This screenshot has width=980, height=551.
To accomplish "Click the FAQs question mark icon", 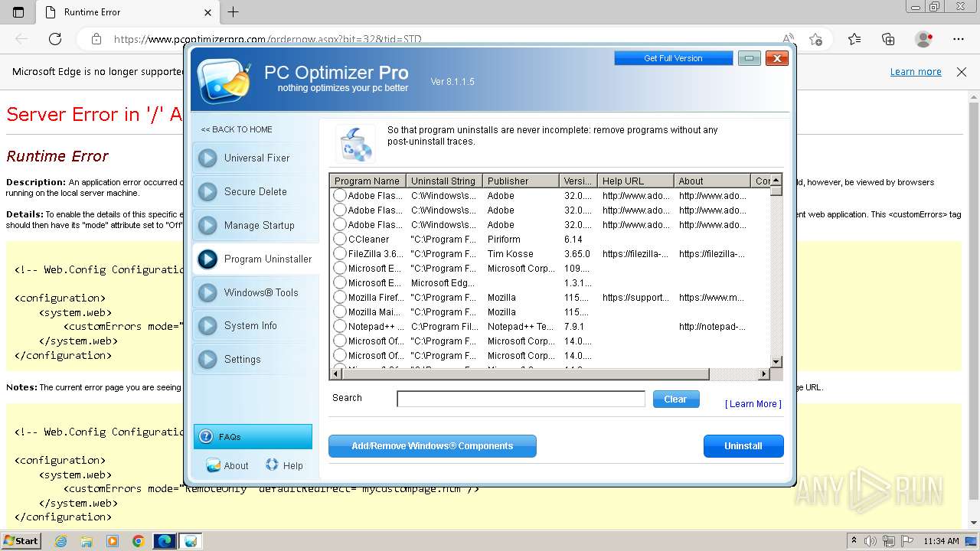I will [205, 437].
